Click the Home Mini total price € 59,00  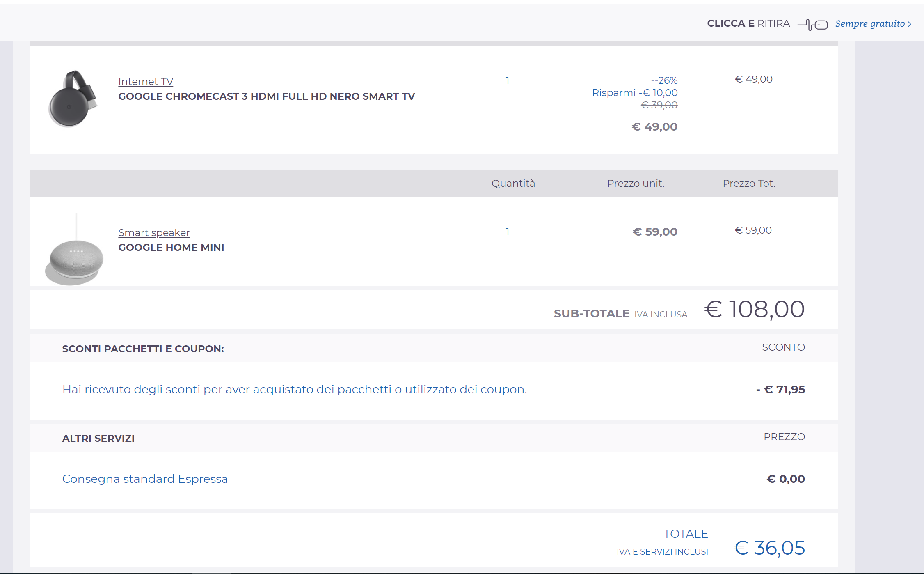point(753,230)
